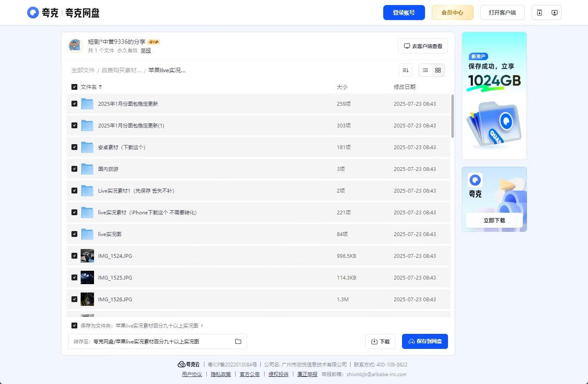Screen dimensions: 588x384
Task: Open the 用户协议 link in the footer
Action: pyautogui.click(x=192, y=374)
